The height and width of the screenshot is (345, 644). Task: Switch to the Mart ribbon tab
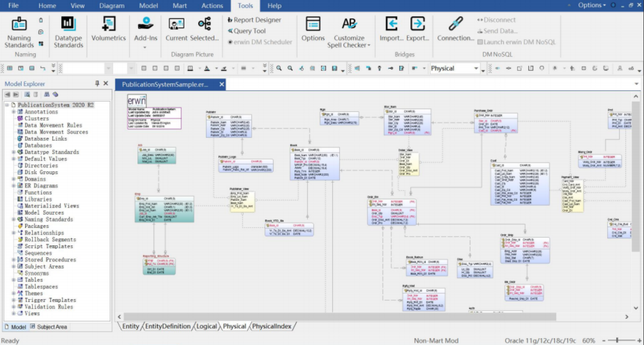[x=179, y=5]
